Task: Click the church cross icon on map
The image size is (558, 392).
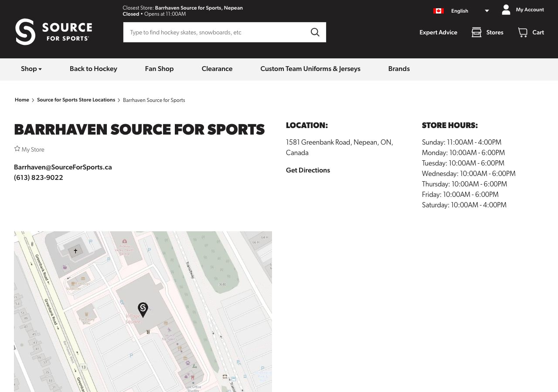Action: pyautogui.click(x=75, y=251)
